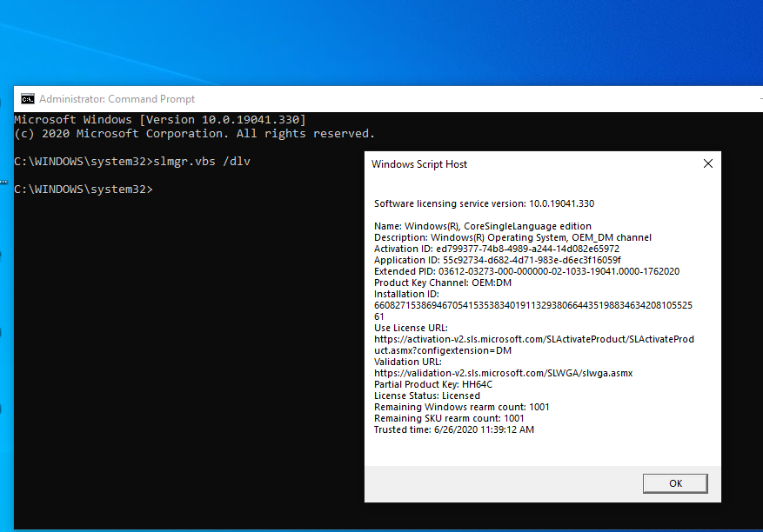Click the Windows Script Host title text
This screenshot has height=532, width=763.
[x=419, y=164]
